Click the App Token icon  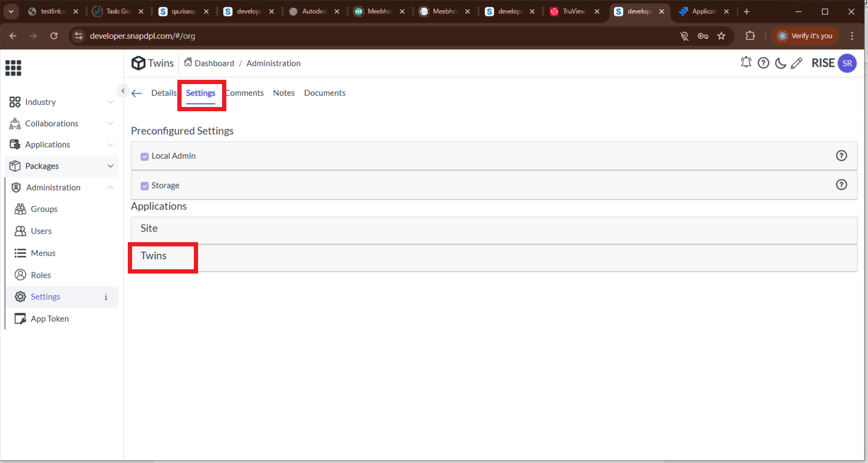click(x=20, y=319)
